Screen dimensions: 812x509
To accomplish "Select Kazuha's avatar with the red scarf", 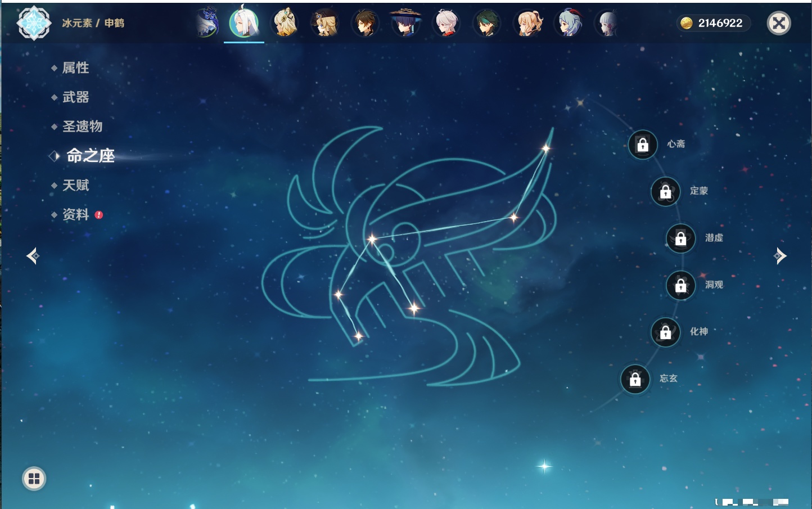I will 446,23.
